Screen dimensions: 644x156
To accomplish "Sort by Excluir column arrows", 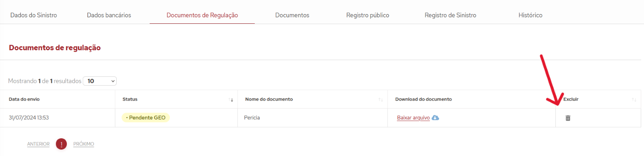I will click(634, 100).
